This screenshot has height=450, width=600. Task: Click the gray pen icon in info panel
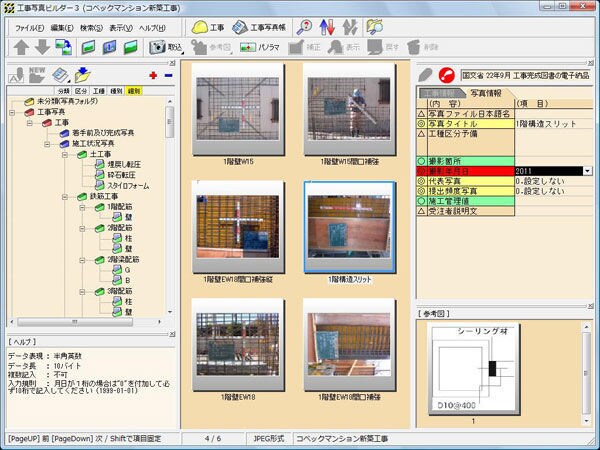[425, 75]
